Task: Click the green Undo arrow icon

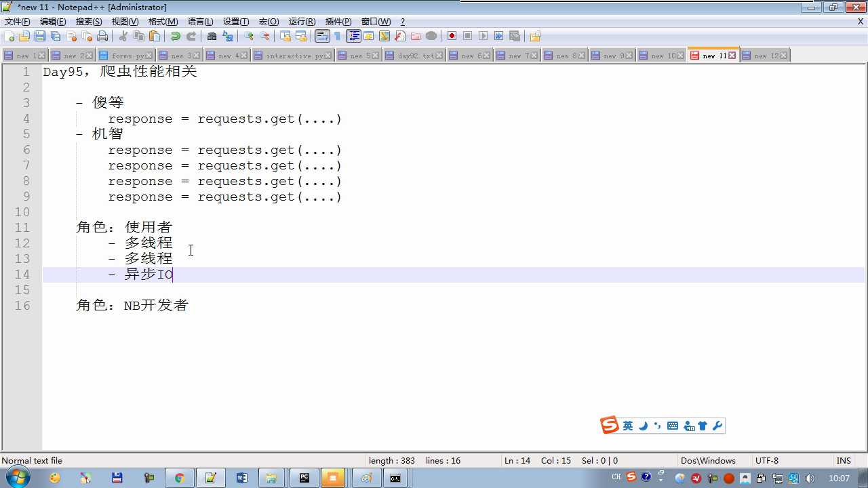Action: tap(176, 36)
